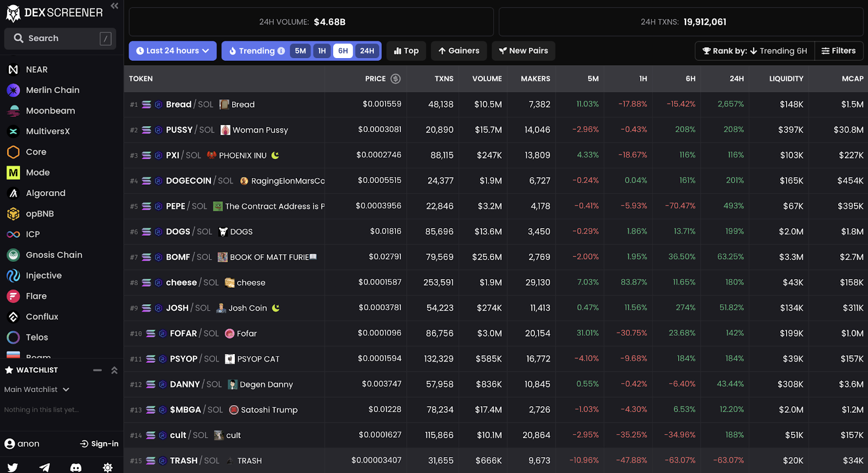Image resolution: width=868 pixels, height=473 pixels.
Task: Click the star icon next to WATCHLIST
Action: [x=9, y=370]
